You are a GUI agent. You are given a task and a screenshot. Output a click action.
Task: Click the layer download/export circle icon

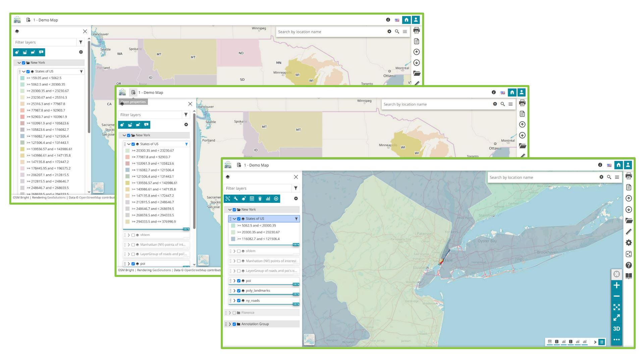click(276, 199)
